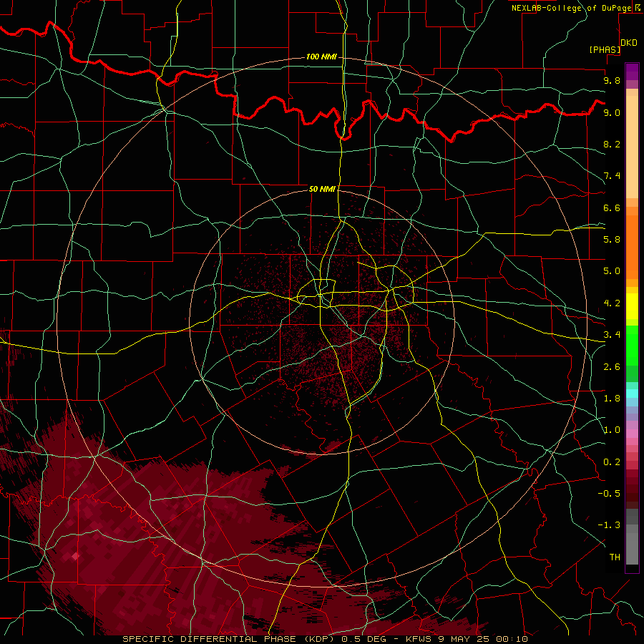Click the TH threshold label on the scale
The height and width of the screenshot is (644, 644).
(x=615, y=557)
